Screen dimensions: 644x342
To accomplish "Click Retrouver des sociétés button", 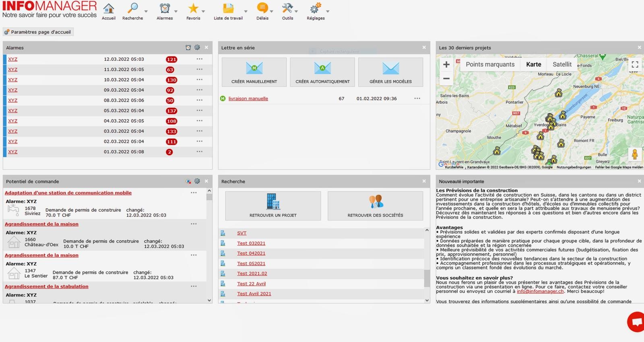I will (375, 206).
